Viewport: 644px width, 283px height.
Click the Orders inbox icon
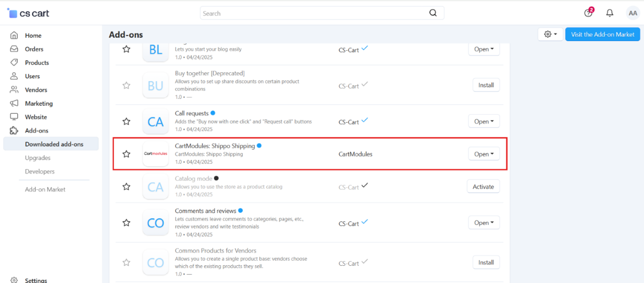click(14, 49)
